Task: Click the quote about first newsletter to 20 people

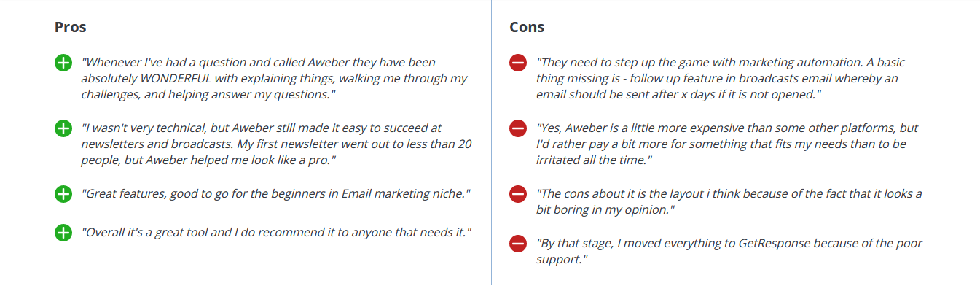Action: pos(276,144)
